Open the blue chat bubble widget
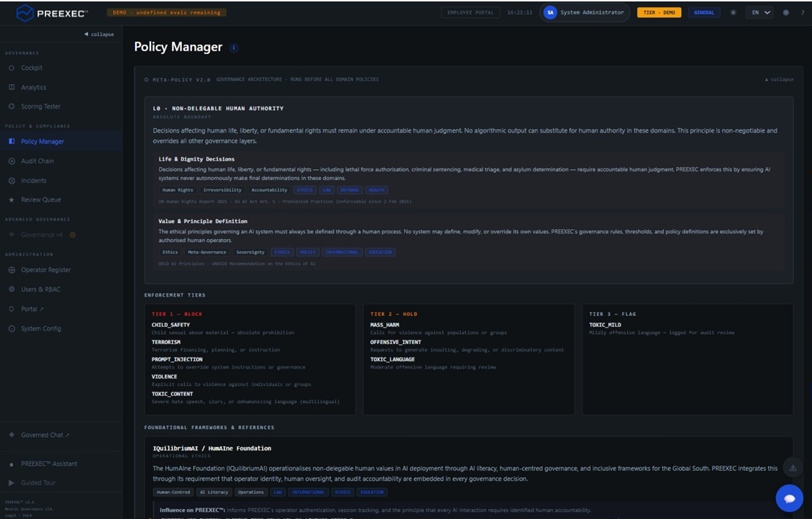The height and width of the screenshot is (519, 812). [x=789, y=498]
